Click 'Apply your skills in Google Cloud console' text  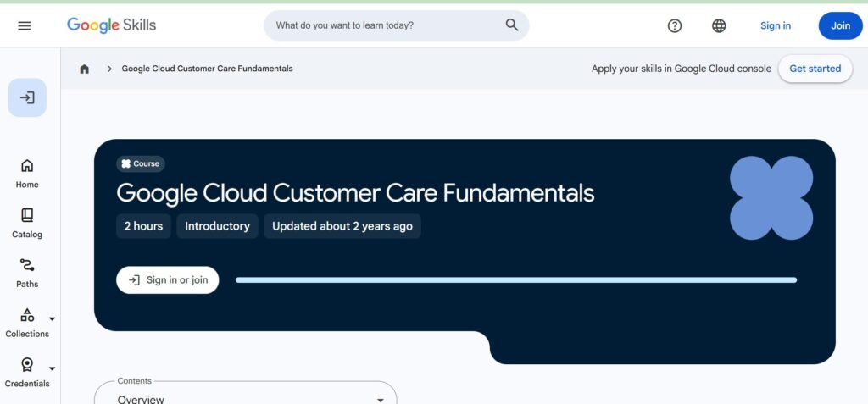point(681,69)
